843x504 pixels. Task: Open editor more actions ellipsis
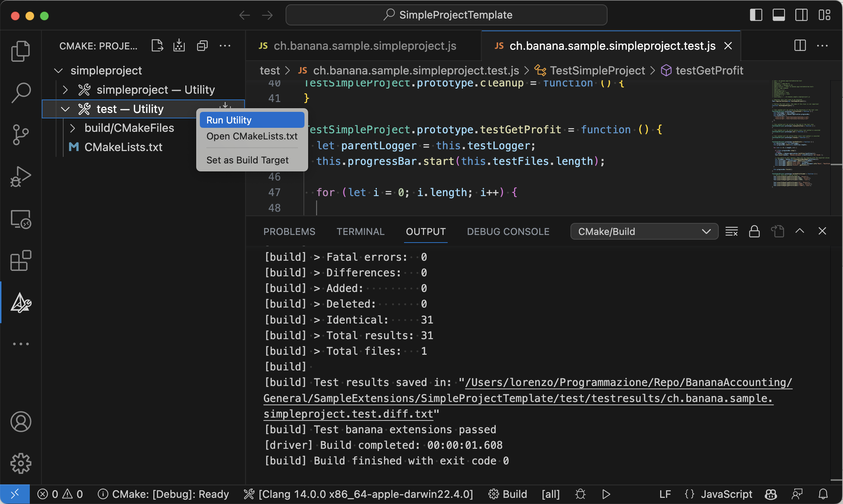(822, 46)
